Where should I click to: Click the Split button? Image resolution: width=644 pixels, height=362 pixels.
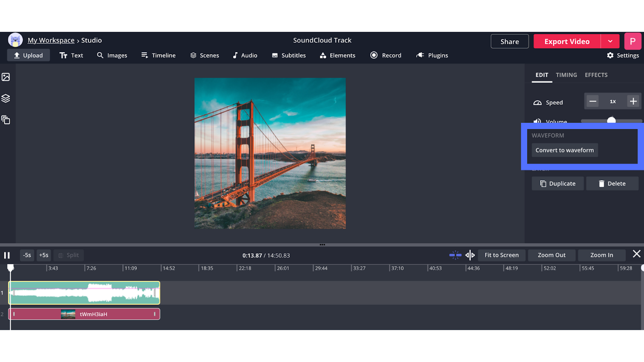[68, 255]
